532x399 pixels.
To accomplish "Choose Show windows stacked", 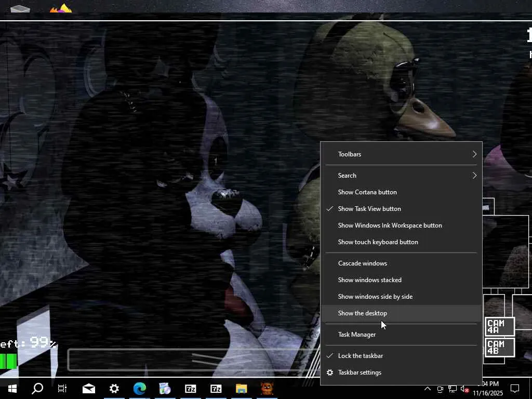I will point(401,280).
